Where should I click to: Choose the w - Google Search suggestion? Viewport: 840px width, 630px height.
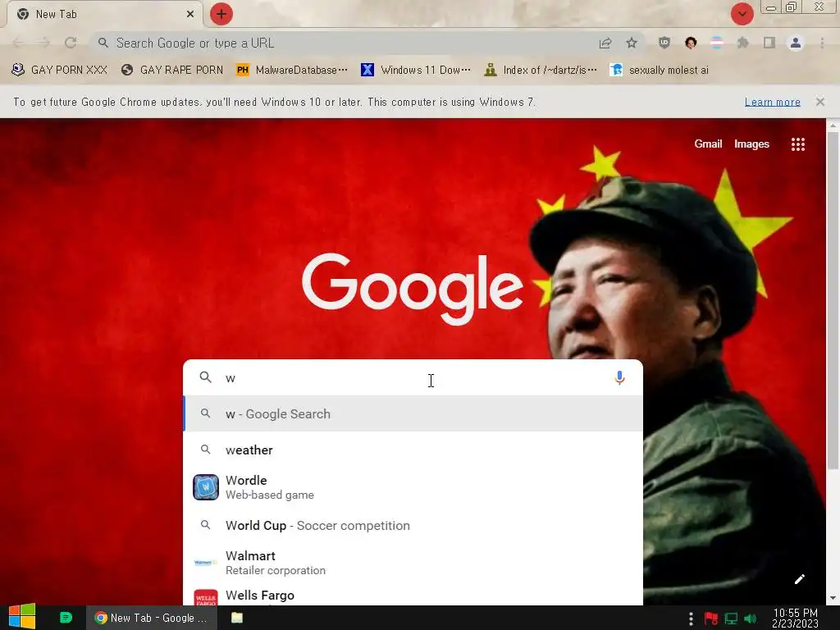[x=413, y=413]
